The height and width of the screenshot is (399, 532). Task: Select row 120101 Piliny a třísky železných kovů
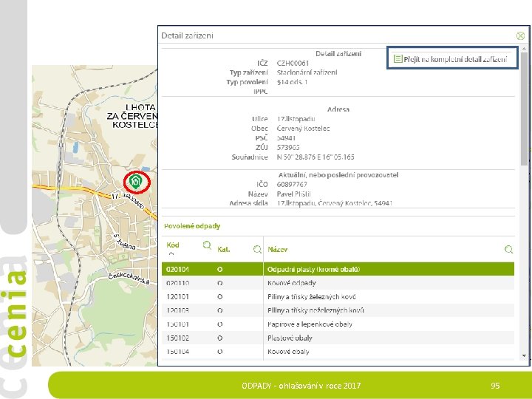pyautogui.click(x=338, y=297)
